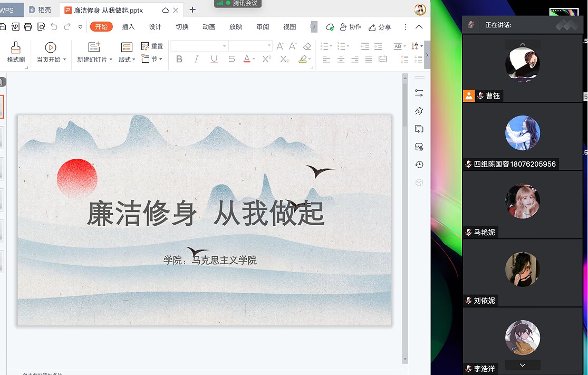The width and height of the screenshot is (588, 375).
Task: Collapse the participant list chevron below 李浩洋
Action: tap(522, 364)
